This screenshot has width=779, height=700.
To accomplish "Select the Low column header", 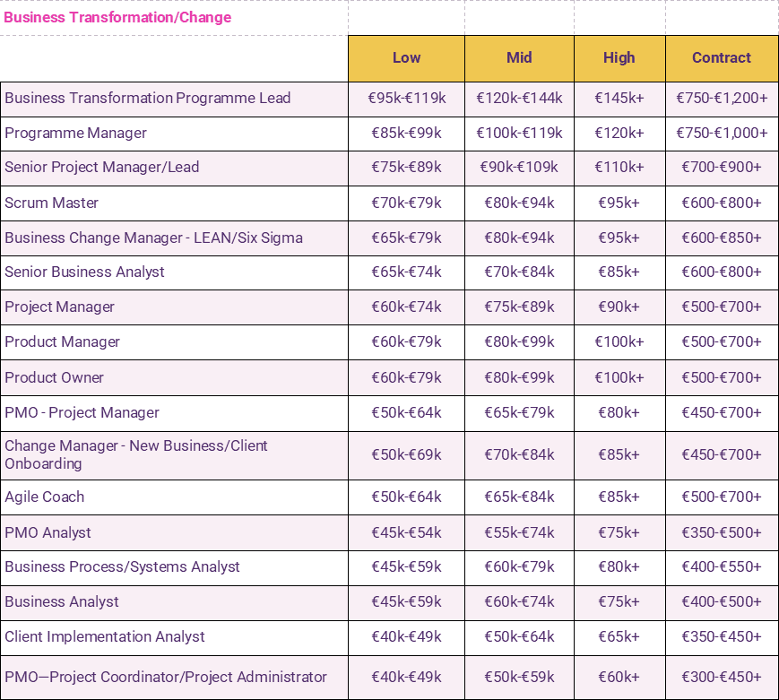I will tap(406, 58).
